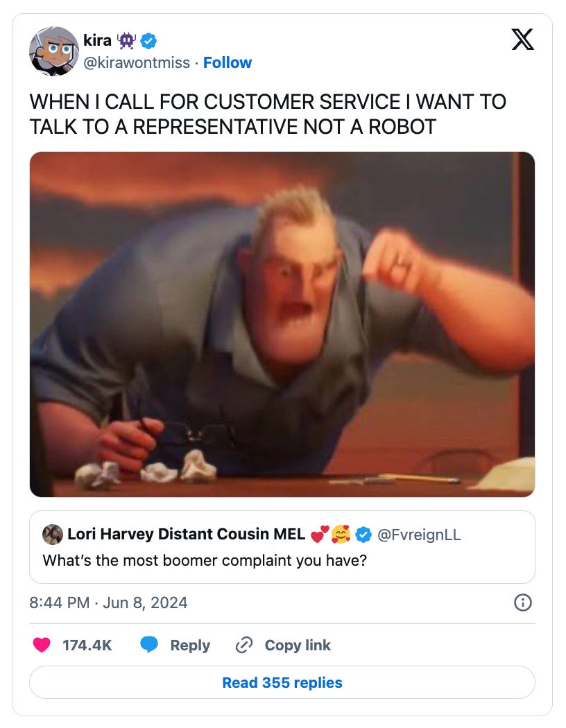The width and height of the screenshot is (566, 728).
Task: Click the 174.4K likes count
Action: [x=87, y=645]
